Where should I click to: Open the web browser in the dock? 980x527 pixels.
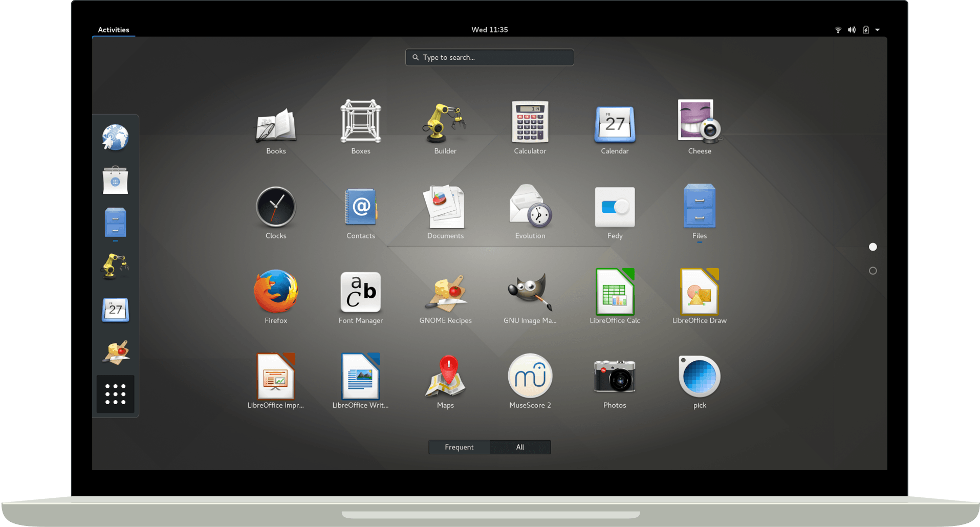(115, 137)
